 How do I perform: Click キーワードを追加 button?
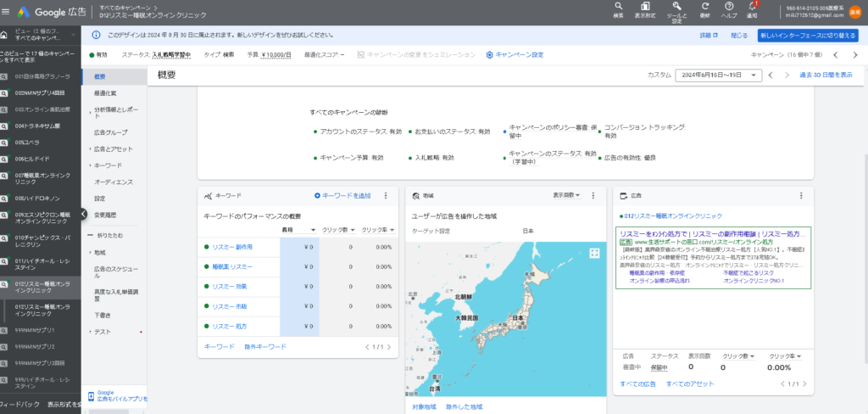tap(342, 196)
